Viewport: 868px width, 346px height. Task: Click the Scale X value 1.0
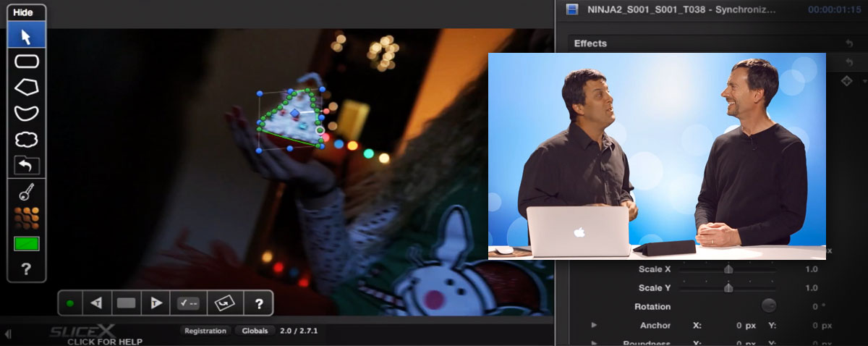tap(812, 269)
